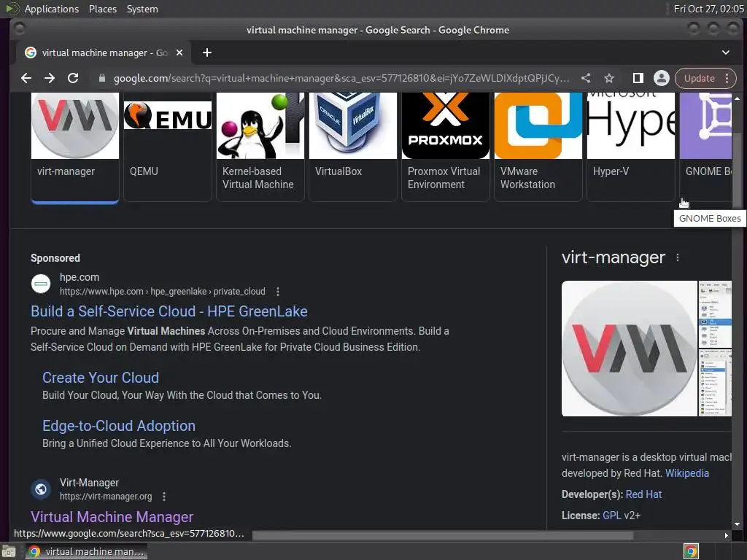Open the Applications menu

[52, 9]
